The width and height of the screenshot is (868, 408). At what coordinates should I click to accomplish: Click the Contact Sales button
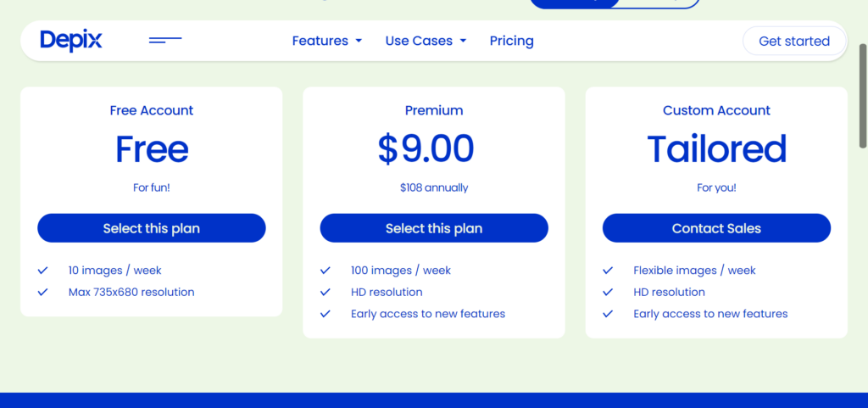coord(716,228)
